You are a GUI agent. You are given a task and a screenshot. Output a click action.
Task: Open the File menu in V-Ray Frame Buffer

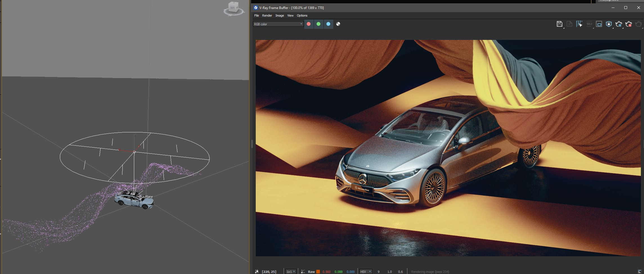point(256,15)
